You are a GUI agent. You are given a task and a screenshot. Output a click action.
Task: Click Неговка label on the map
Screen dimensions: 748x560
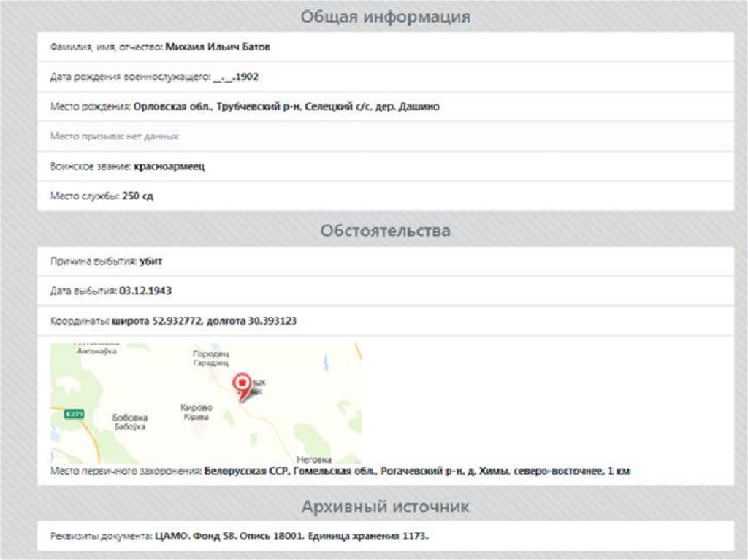pyautogui.click(x=314, y=460)
